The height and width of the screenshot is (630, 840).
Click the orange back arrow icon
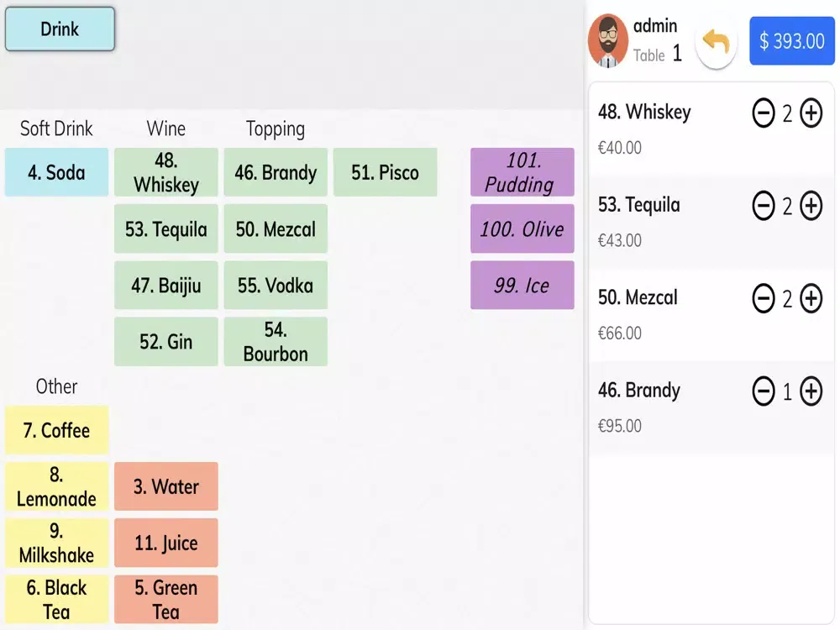click(716, 41)
